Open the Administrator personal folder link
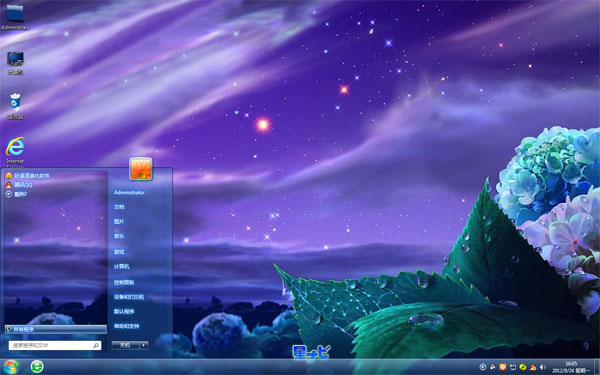600x375 pixels. point(129,192)
